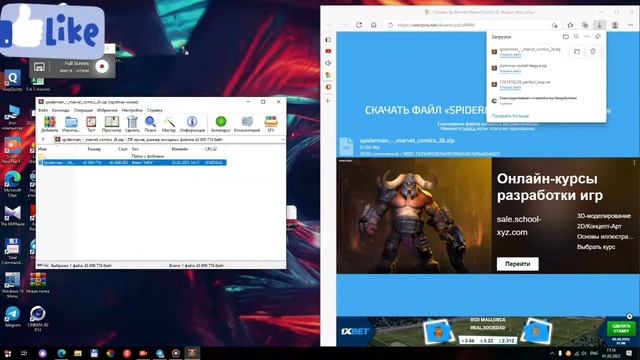Sort by the Размер column header
The image size is (640, 360).
(94, 149)
